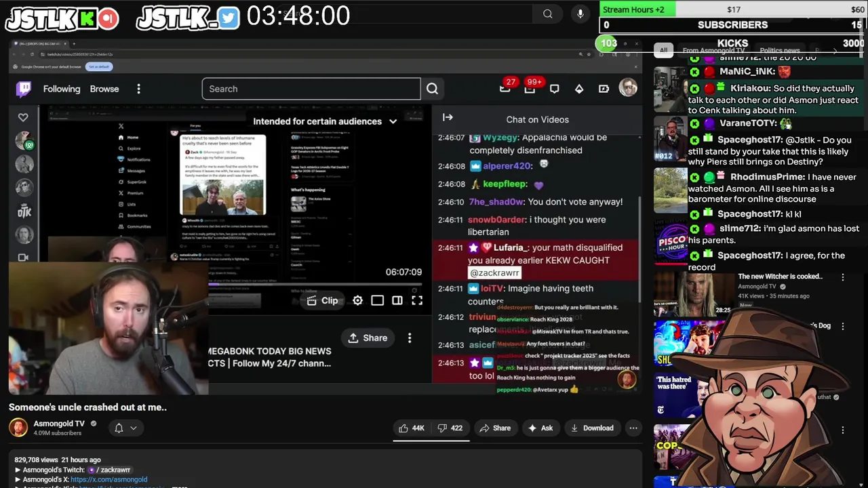The height and width of the screenshot is (488, 868).
Task: Click the JSTLK Kick logo icon
Action: [x=87, y=18]
